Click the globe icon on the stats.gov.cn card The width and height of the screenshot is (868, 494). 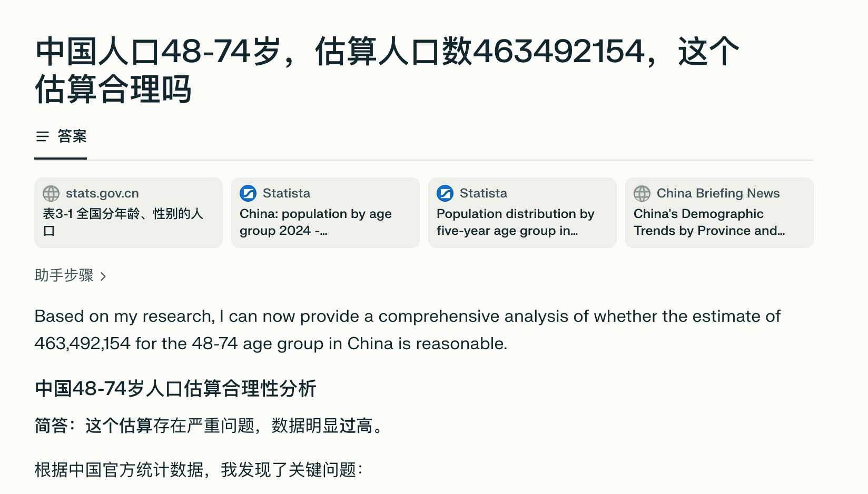pos(51,193)
